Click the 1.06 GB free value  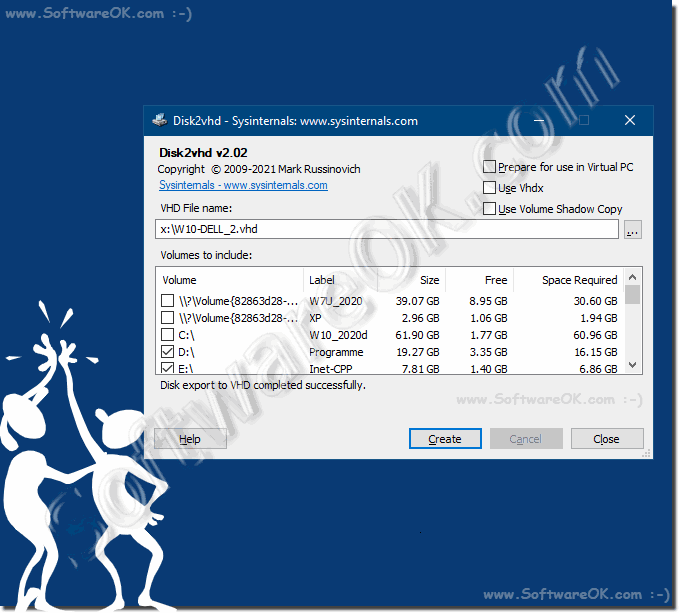[x=488, y=318]
